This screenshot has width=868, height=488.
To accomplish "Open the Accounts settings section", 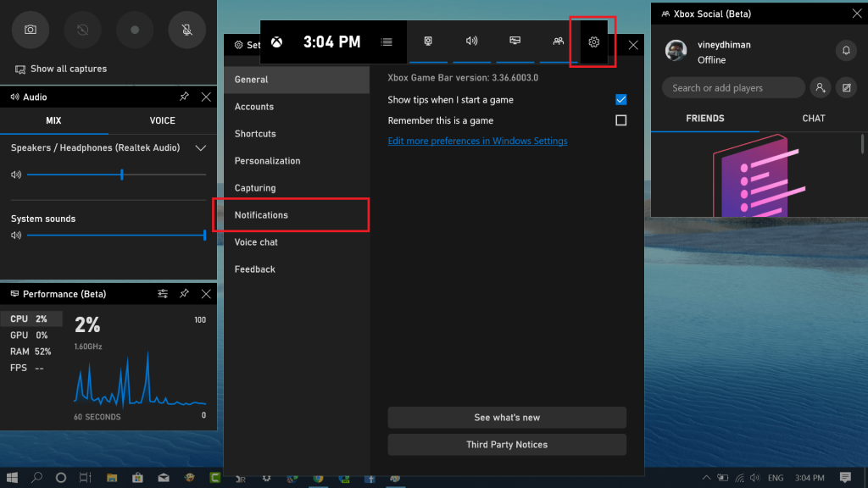I will tap(297, 107).
